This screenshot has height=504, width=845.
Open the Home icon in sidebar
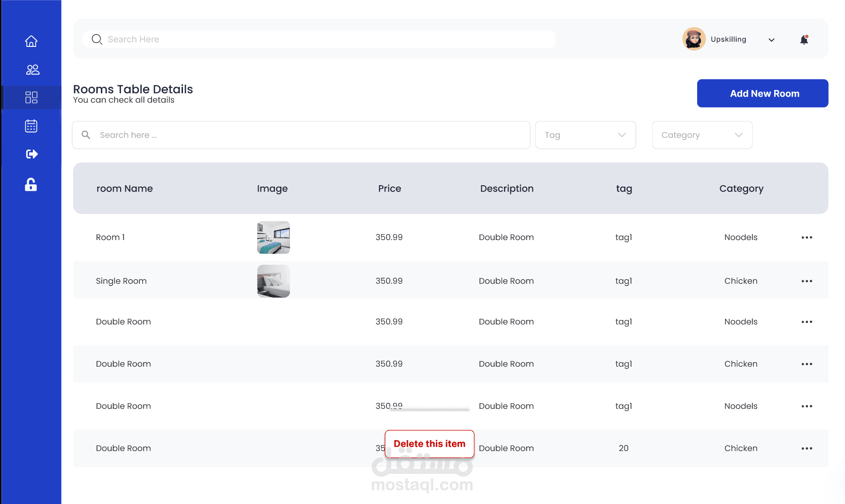point(31,41)
